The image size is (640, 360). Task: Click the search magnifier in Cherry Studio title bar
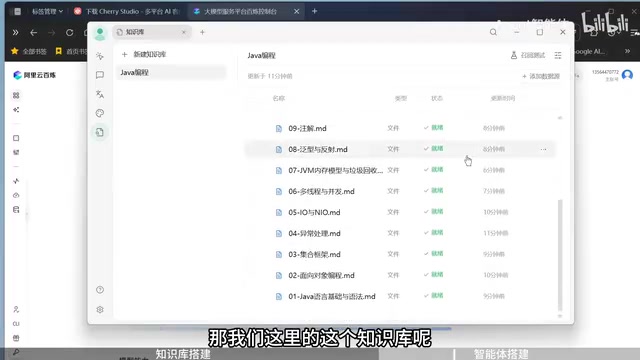(493, 32)
